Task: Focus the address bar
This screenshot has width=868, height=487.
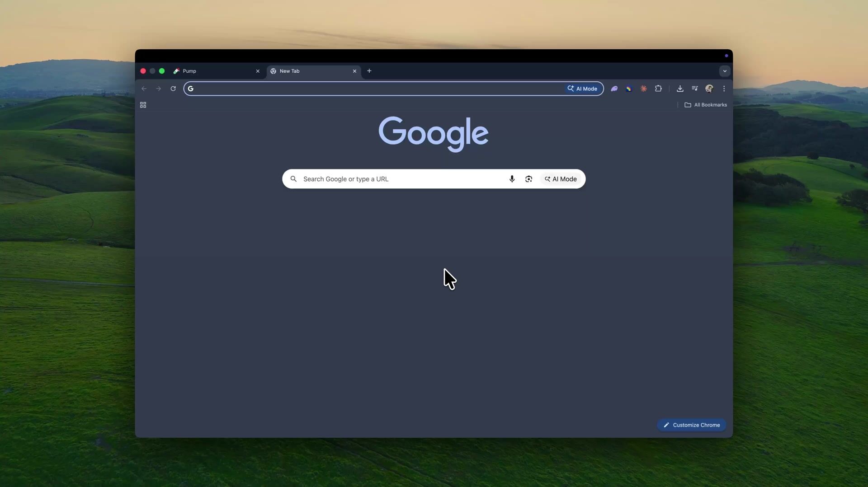Action: coord(393,89)
